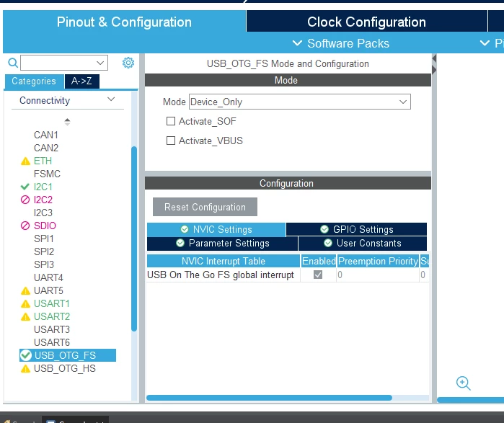Image resolution: width=504 pixels, height=423 pixels.
Task: Switch to Pinout & Configuration tab
Action: [124, 22]
